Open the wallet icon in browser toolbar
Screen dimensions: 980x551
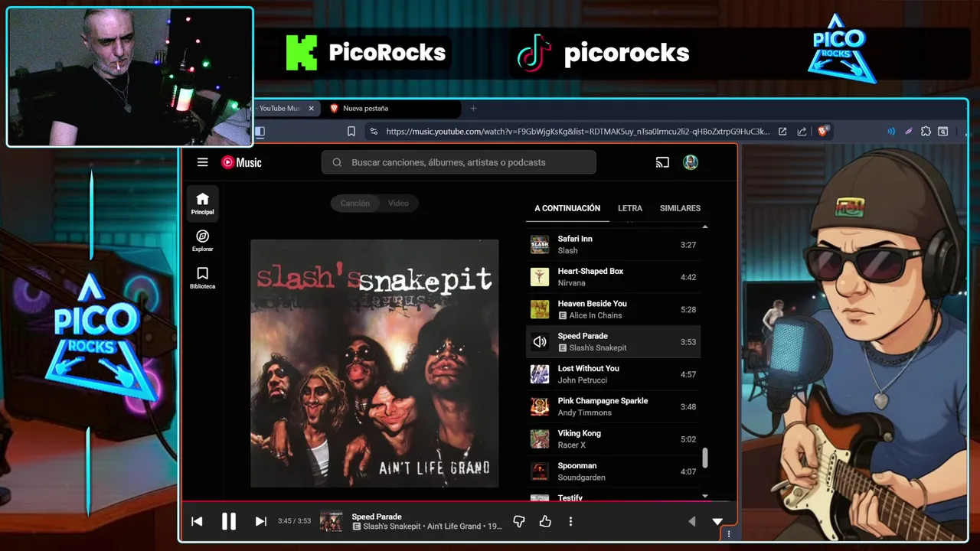(943, 132)
